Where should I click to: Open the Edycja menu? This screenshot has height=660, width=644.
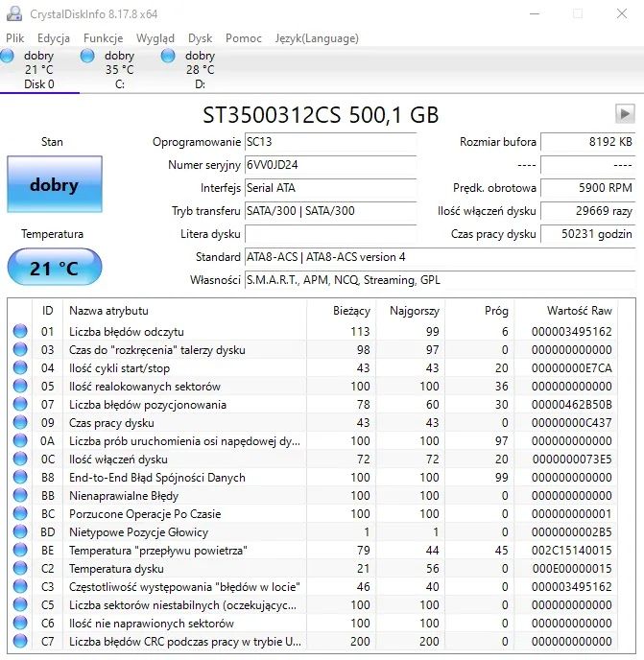click(54, 38)
